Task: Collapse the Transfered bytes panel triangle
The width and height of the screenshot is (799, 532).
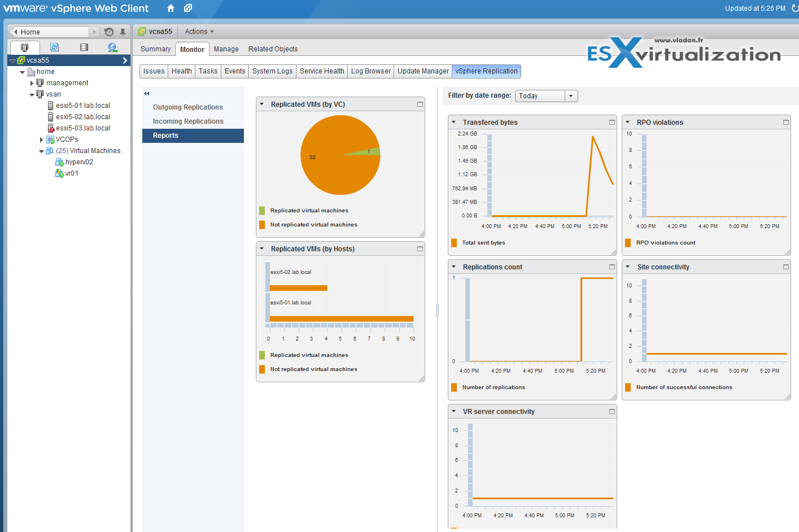Action: point(454,123)
